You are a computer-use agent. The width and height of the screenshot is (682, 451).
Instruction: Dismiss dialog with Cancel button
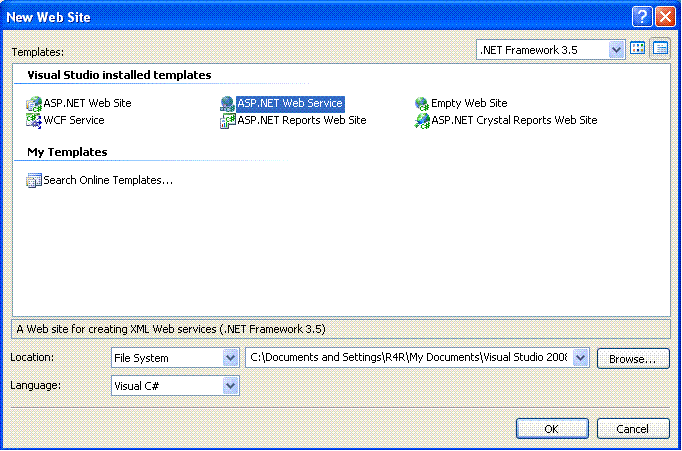633,429
